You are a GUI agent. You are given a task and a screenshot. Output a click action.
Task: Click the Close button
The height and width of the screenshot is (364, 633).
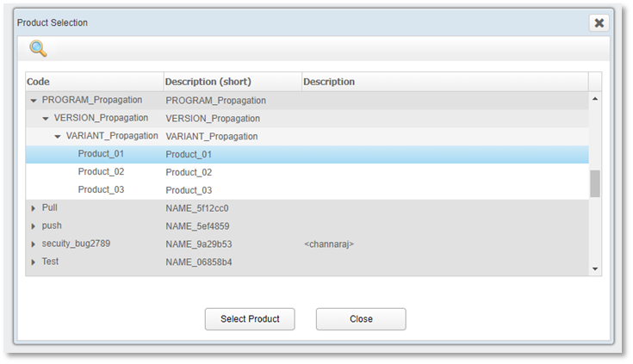click(x=361, y=319)
